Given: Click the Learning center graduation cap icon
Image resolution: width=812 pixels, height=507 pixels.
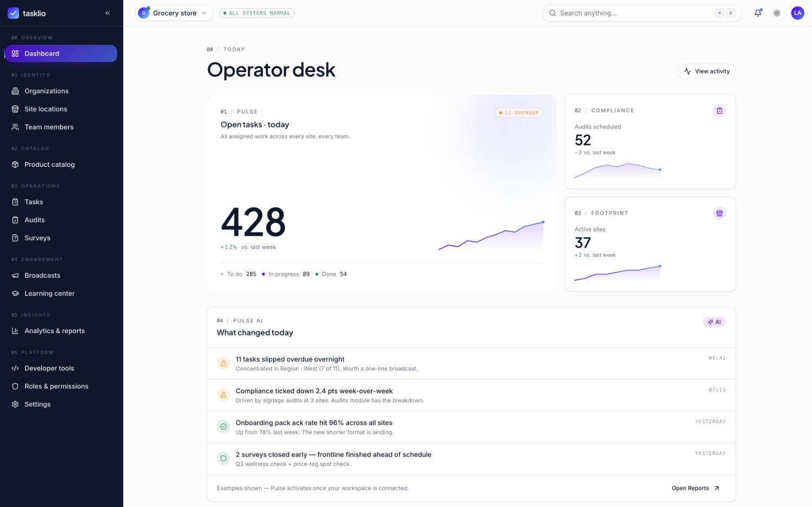Looking at the screenshot, I should coord(15,293).
